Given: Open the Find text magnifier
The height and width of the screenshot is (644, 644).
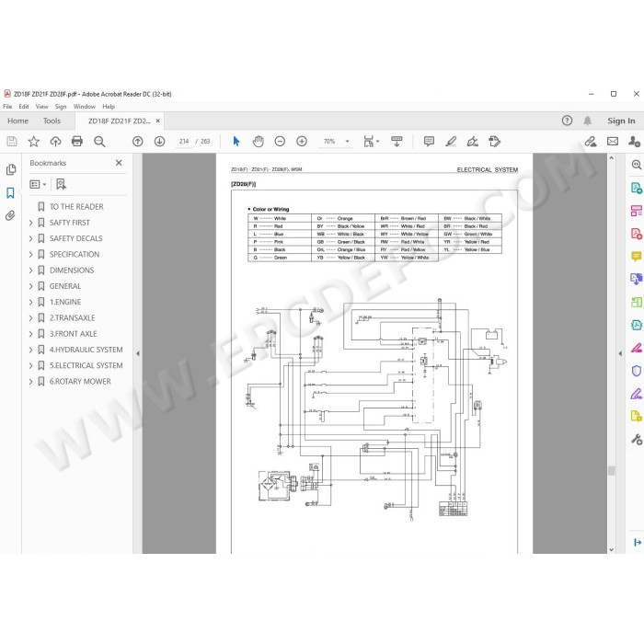Looking at the screenshot, I should (99, 142).
